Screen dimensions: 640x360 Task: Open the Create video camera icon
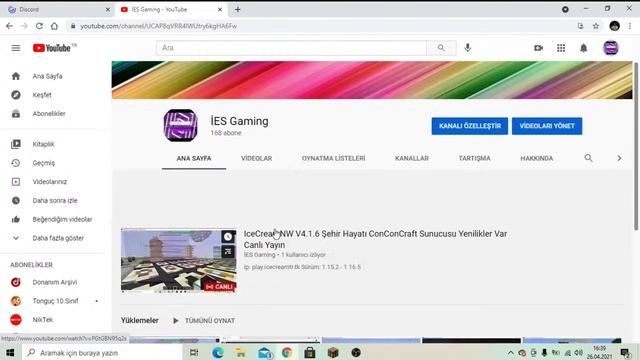click(538, 48)
